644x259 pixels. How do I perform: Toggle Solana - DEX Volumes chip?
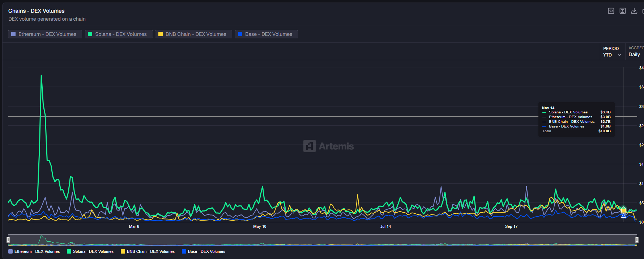tap(119, 34)
